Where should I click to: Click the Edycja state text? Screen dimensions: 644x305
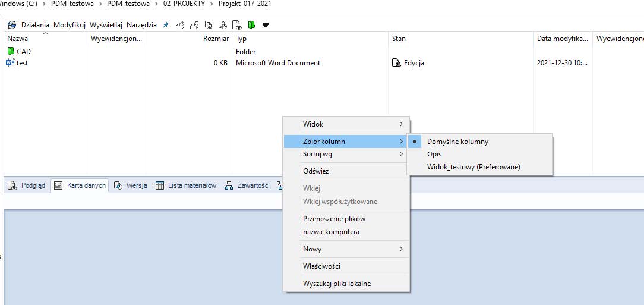tap(414, 63)
